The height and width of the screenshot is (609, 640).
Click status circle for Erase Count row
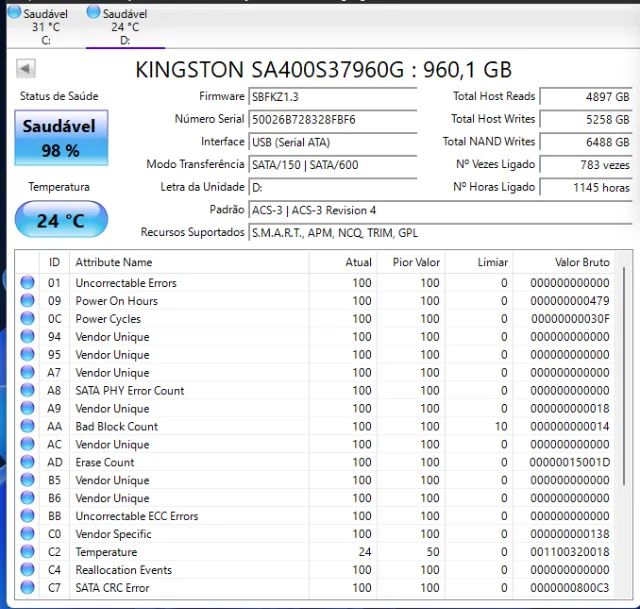(27, 462)
